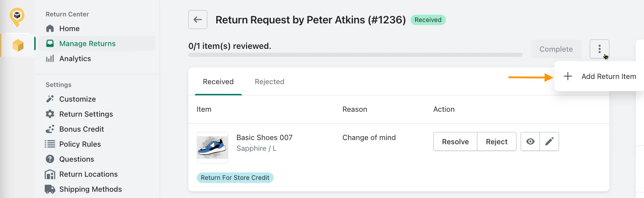Screen dimensions: 644x198
Task: Click the Basic Shoes 007 thumbnail
Action: tap(212, 148)
